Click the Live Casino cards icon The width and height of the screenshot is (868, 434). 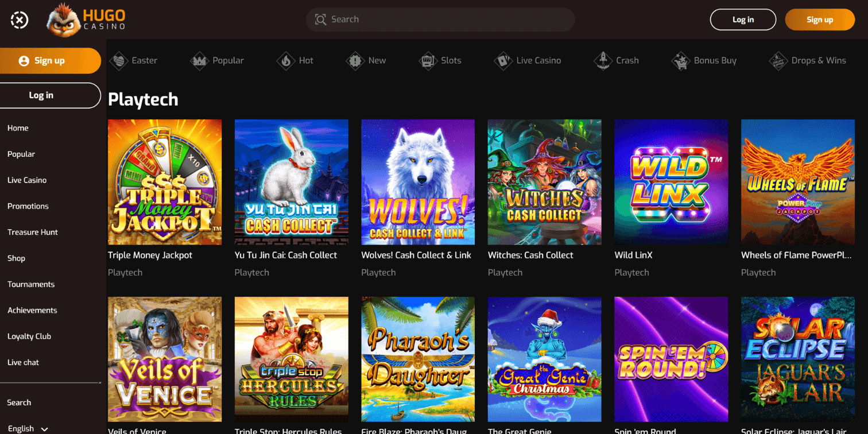pyautogui.click(x=503, y=60)
